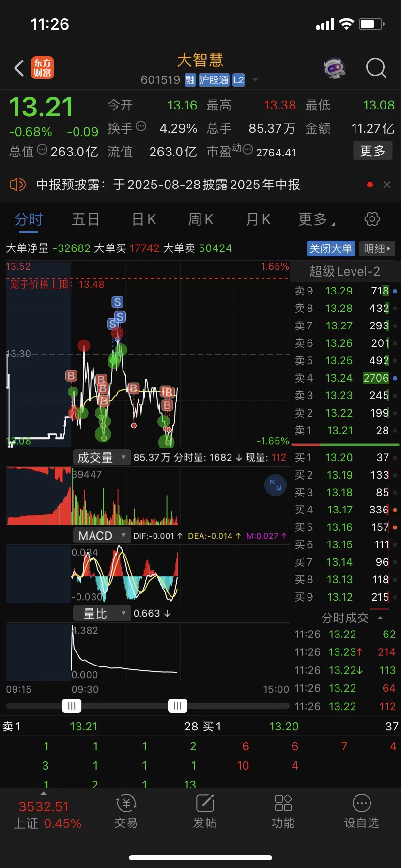Tap the back arrow icon
This screenshot has height=868, width=401.
[x=19, y=68]
